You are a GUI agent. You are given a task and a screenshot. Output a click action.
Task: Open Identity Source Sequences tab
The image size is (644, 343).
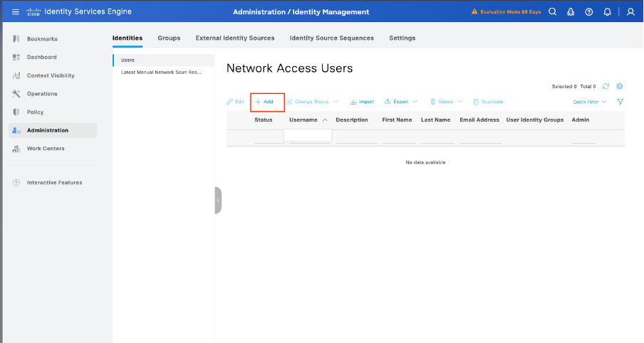pyautogui.click(x=332, y=38)
